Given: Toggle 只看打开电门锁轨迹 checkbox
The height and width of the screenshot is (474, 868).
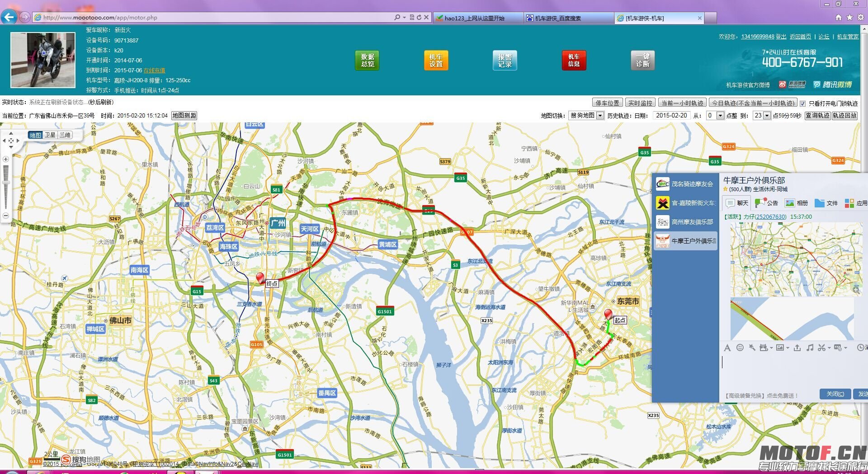Looking at the screenshot, I should coord(802,103).
